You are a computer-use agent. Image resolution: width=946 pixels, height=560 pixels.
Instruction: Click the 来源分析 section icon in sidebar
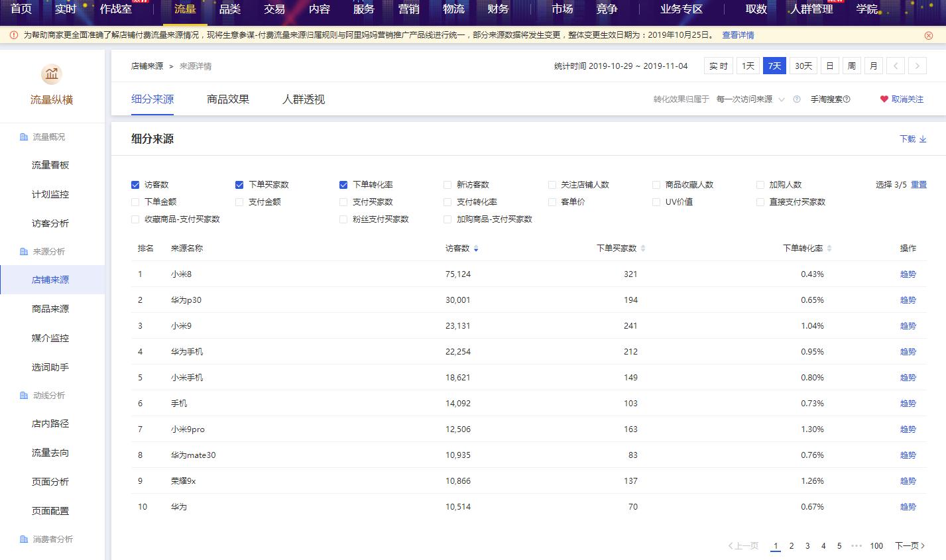(x=23, y=252)
